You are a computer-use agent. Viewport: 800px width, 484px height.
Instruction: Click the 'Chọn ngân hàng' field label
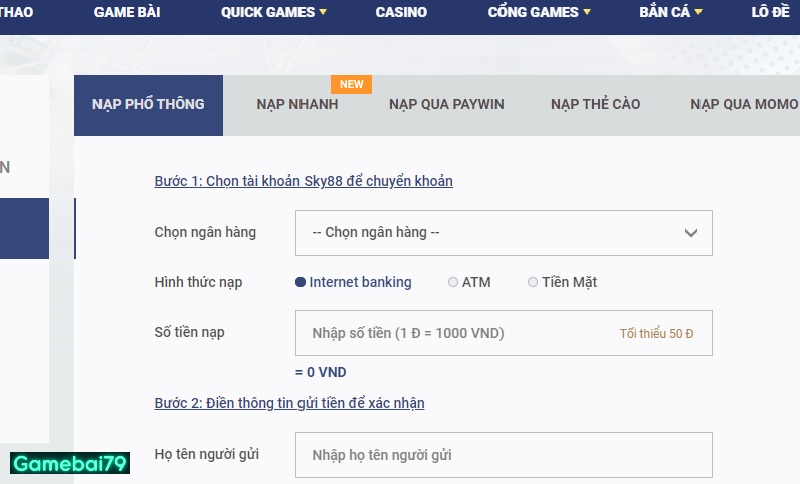pos(205,233)
